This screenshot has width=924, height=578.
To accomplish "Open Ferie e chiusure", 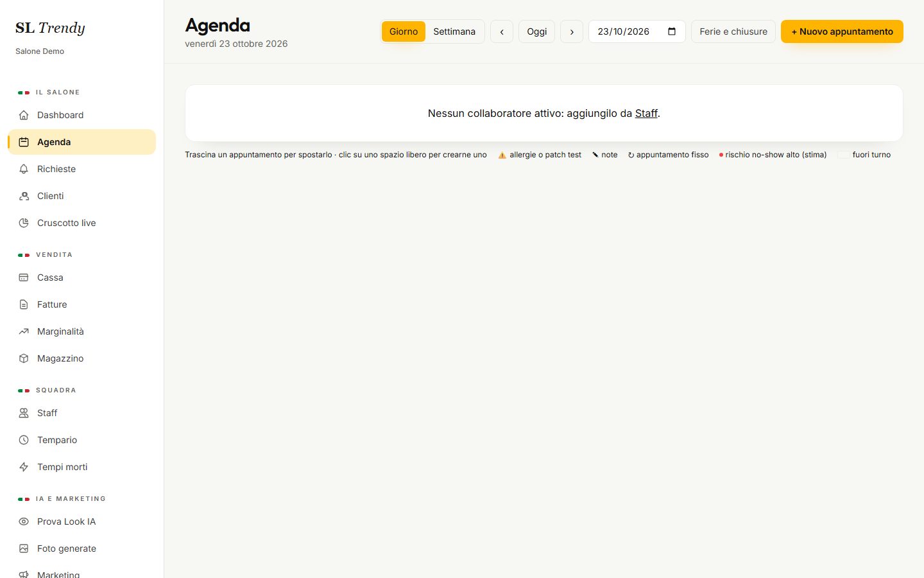I will [733, 31].
